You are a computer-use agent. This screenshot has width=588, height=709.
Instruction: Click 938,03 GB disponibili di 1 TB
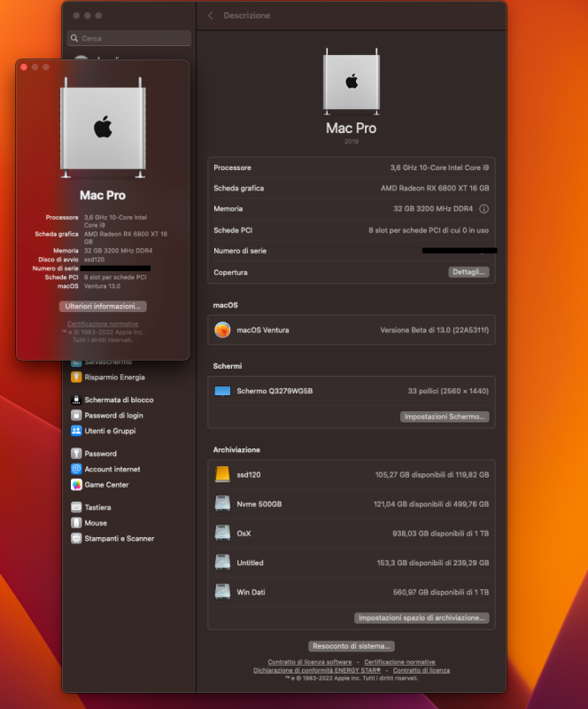tap(441, 534)
